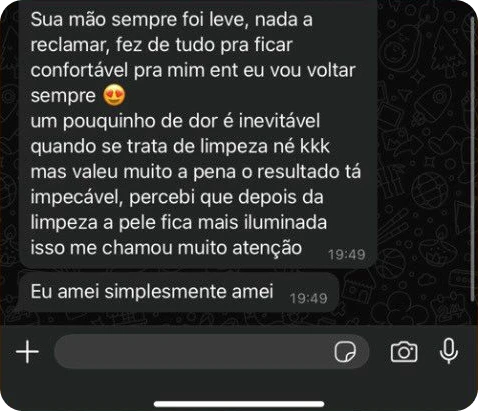Click the chat scrollbar on the right edge
This screenshot has height=411, width=478.
click(x=472, y=158)
